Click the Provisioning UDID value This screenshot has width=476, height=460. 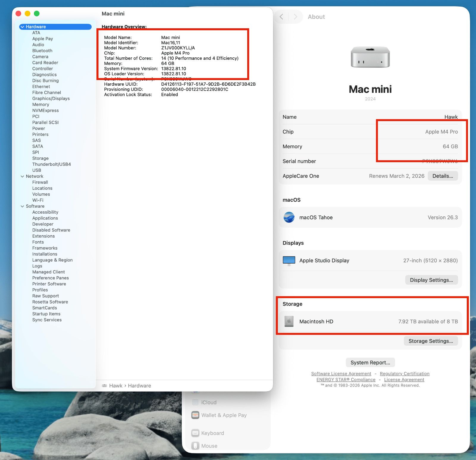[x=195, y=89]
